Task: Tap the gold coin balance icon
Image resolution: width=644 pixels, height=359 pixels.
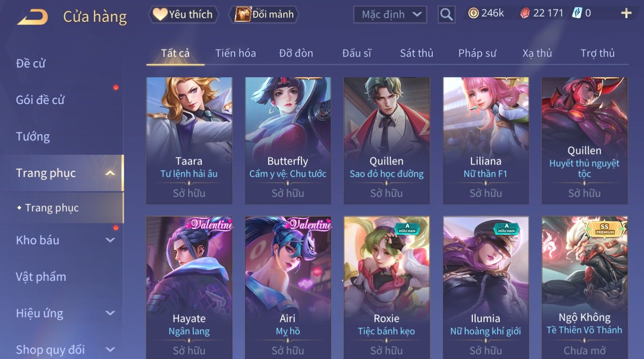Action: 473,13
